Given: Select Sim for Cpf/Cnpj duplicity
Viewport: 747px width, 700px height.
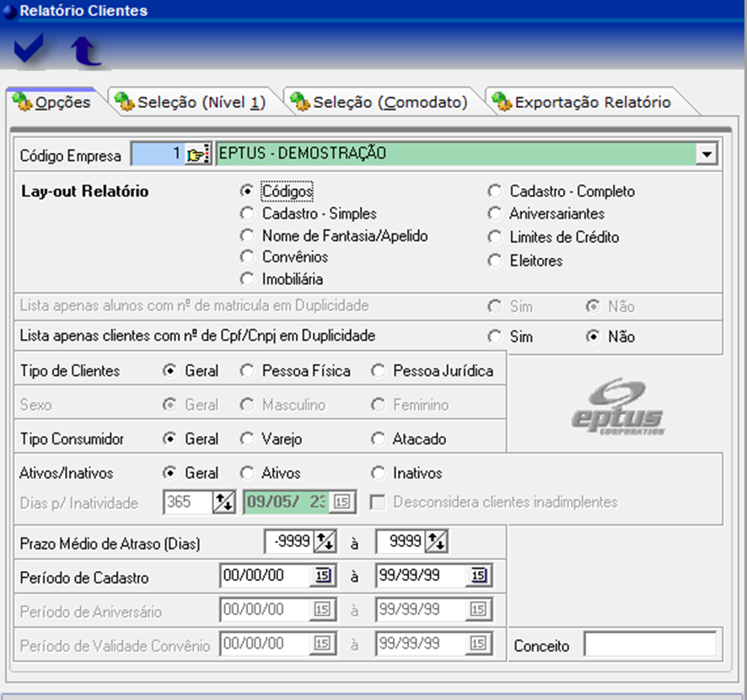Looking at the screenshot, I should [x=495, y=337].
